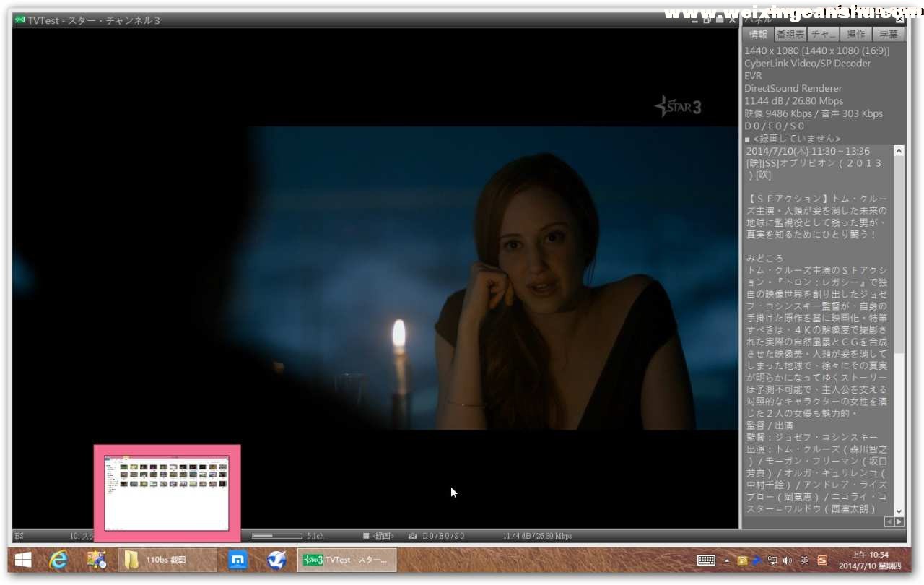Open the 110bs 截图 folder taskbar button
924x585 pixels.
click(167, 560)
